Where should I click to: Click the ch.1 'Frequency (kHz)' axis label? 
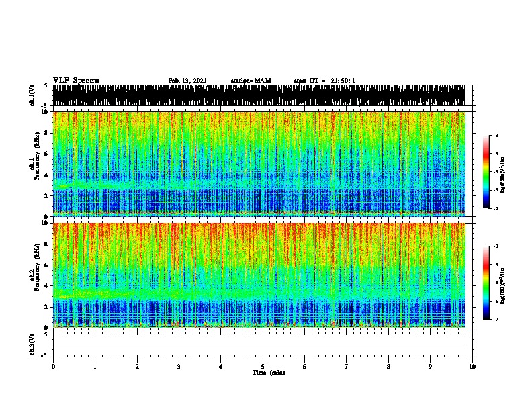[37, 156]
